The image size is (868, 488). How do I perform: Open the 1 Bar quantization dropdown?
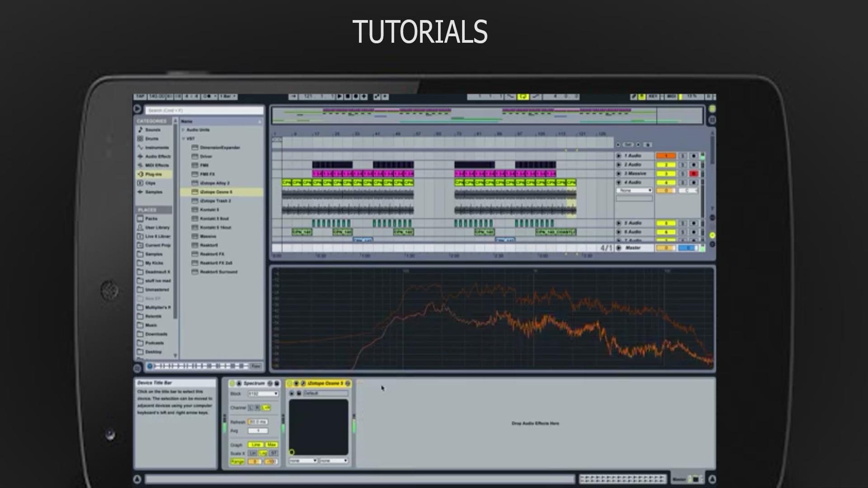(228, 97)
